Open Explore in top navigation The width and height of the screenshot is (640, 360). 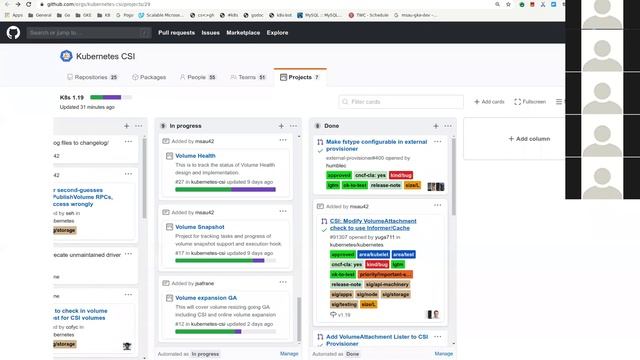(x=278, y=33)
